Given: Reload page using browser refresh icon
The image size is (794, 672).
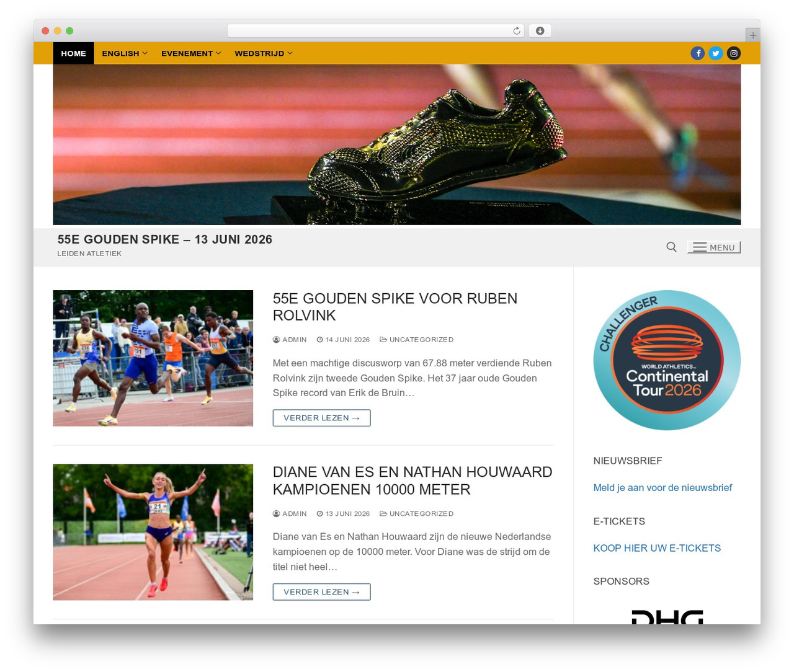Looking at the screenshot, I should pos(517,31).
